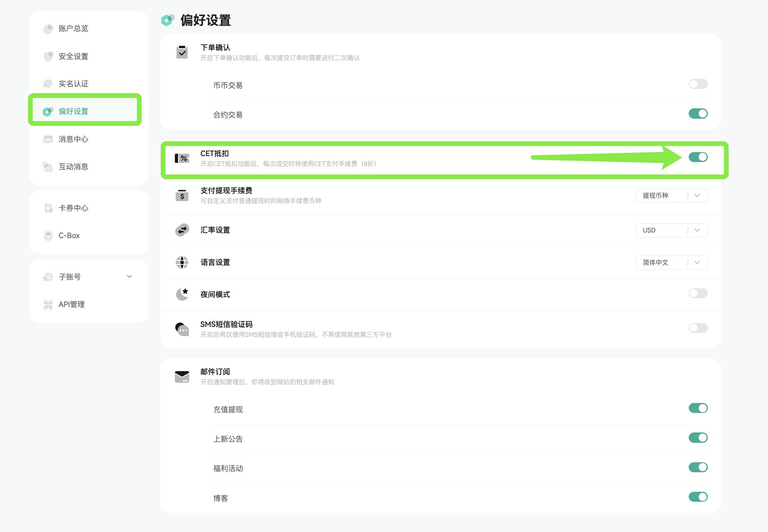Turn off 博客 email subscription toggle

[698, 497]
